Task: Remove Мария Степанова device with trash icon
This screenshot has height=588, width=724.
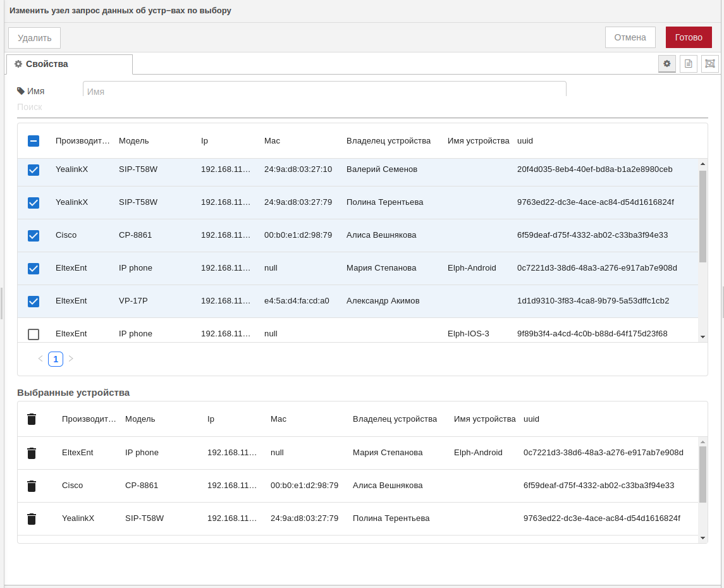Action: [x=32, y=453]
